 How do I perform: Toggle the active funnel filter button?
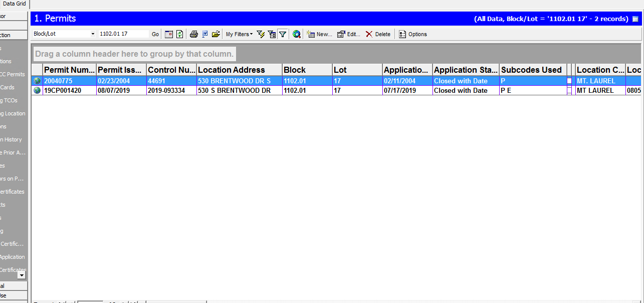point(283,34)
